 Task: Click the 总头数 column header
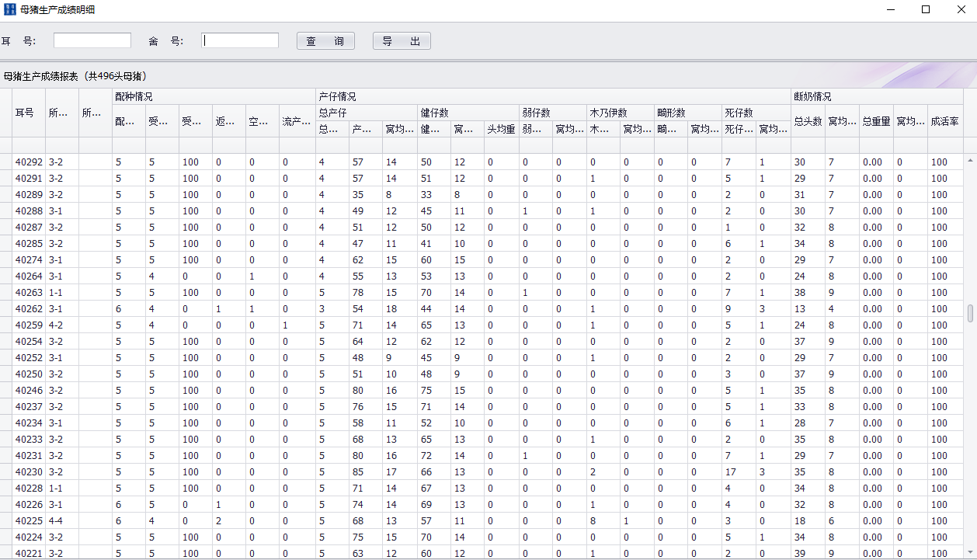pyautogui.click(x=808, y=121)
